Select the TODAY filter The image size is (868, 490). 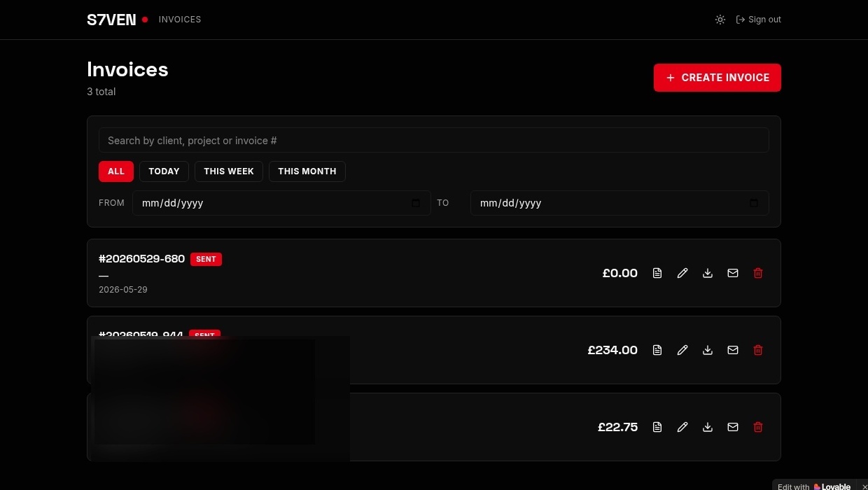click(164, 171)
